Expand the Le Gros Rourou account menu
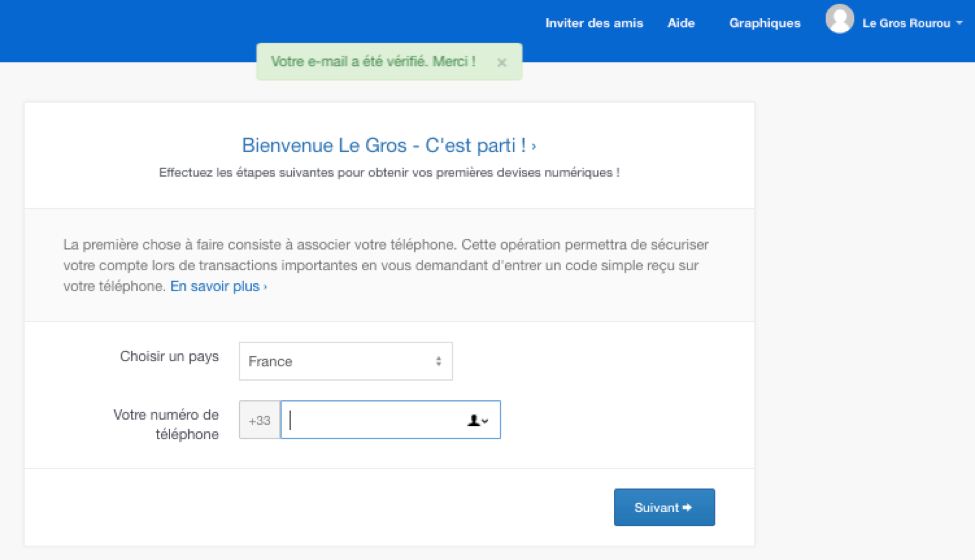Screen dimensions: 975x560 click(905, 23)
